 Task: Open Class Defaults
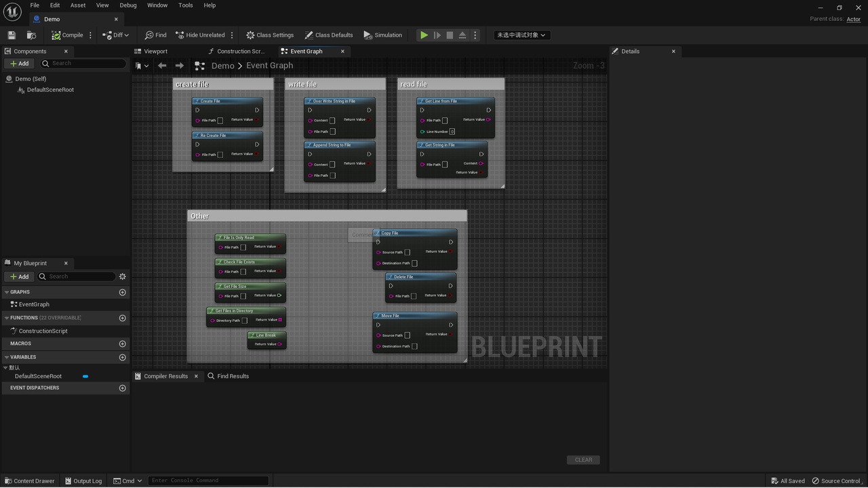329,35
